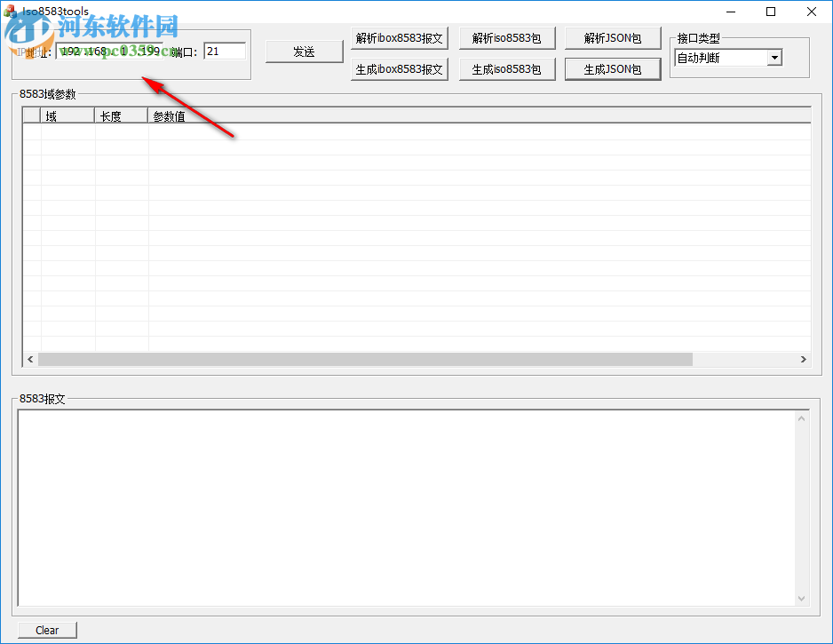Click the 生成ibox8583报文 generate button
This screenshot has height=644, width=833.
point(399,68)
